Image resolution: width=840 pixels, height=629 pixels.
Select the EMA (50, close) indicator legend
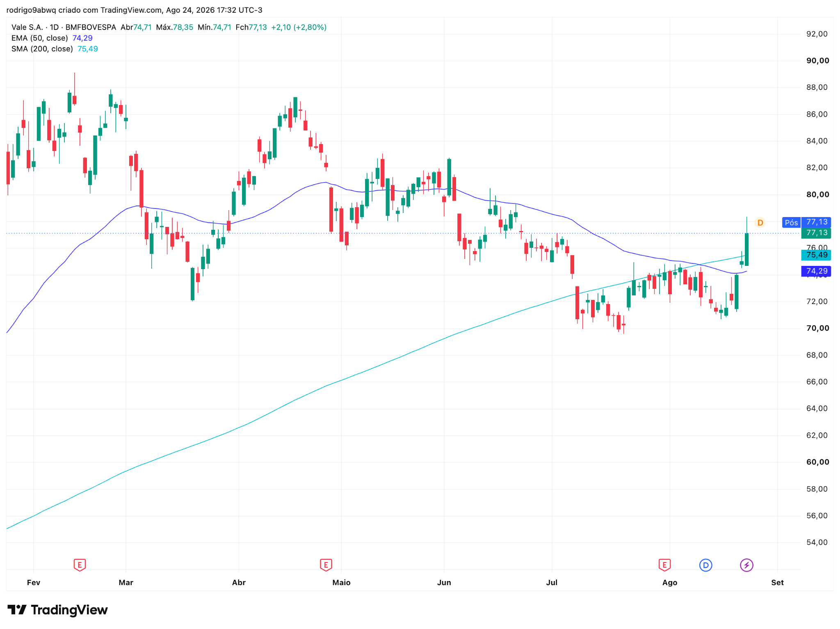(x=40, y=38)
